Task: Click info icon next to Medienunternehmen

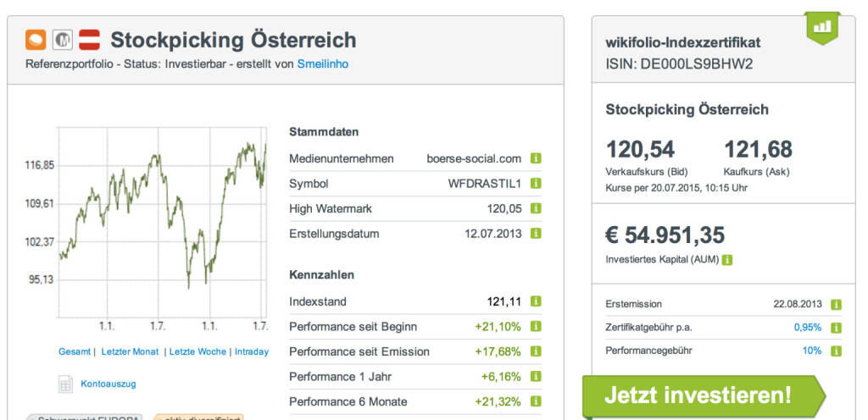Action: (536, 158)
